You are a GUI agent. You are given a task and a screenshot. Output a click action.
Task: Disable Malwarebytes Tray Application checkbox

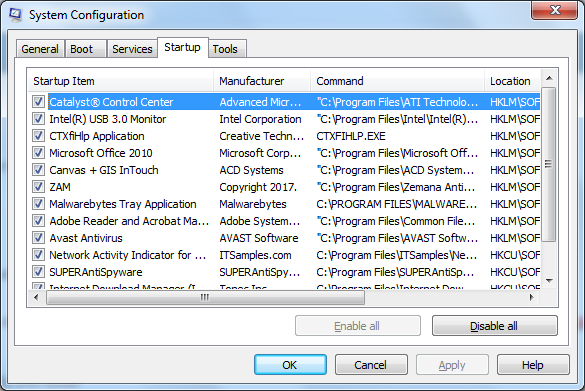pos(38,204)
